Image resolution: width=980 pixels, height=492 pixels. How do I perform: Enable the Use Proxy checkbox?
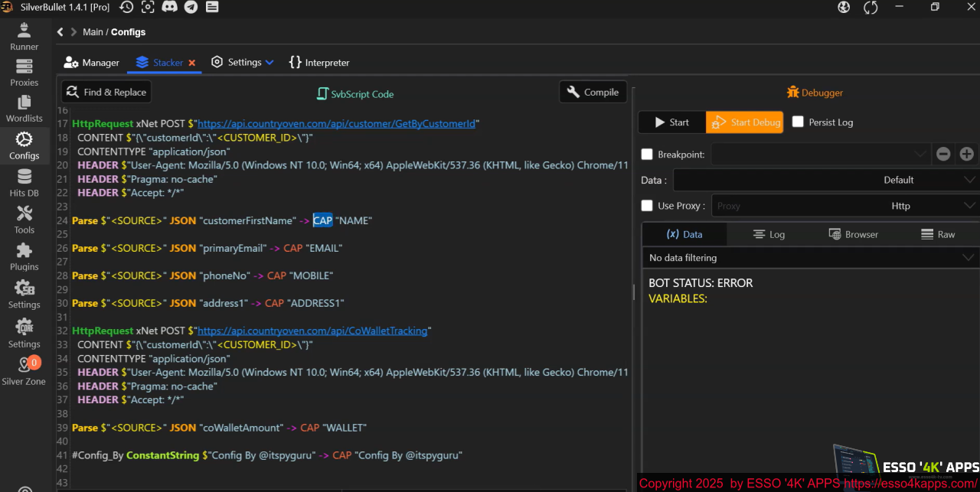pos(647,206)
